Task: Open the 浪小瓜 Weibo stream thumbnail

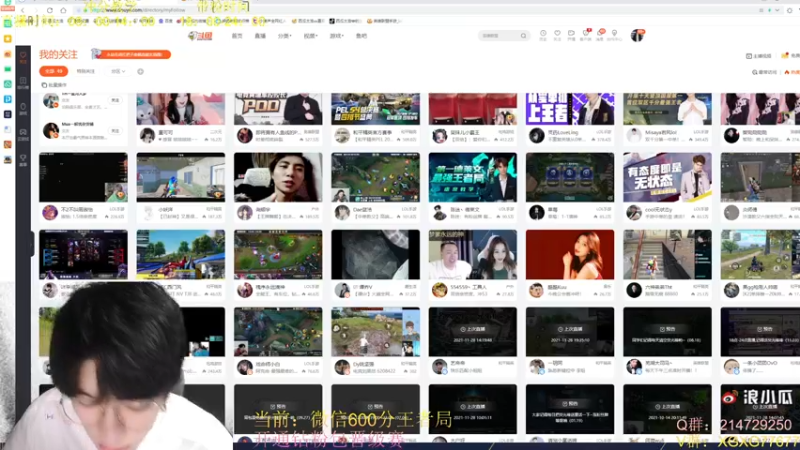Action: coord(760,409)
